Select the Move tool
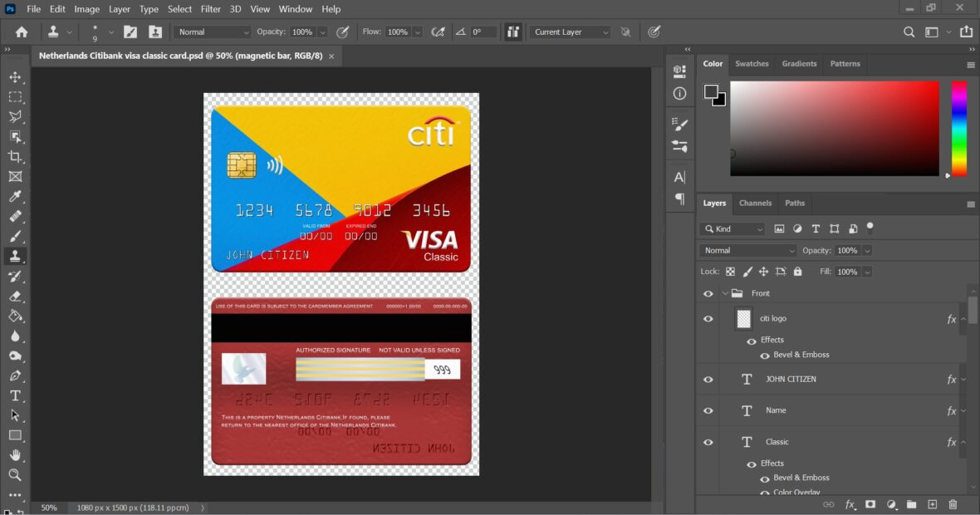 pyautogui.click(x=15, y=76)
